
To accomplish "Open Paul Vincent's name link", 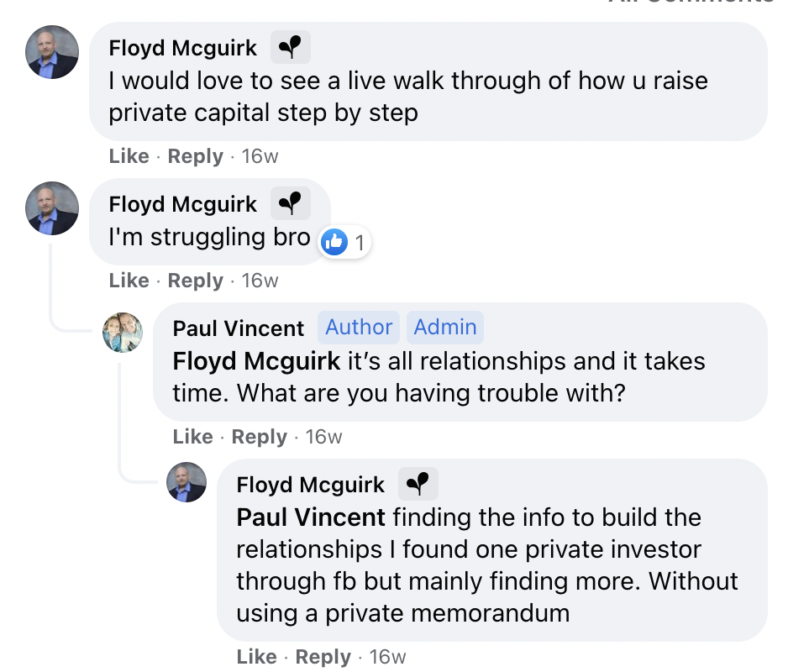I will 238,328.
